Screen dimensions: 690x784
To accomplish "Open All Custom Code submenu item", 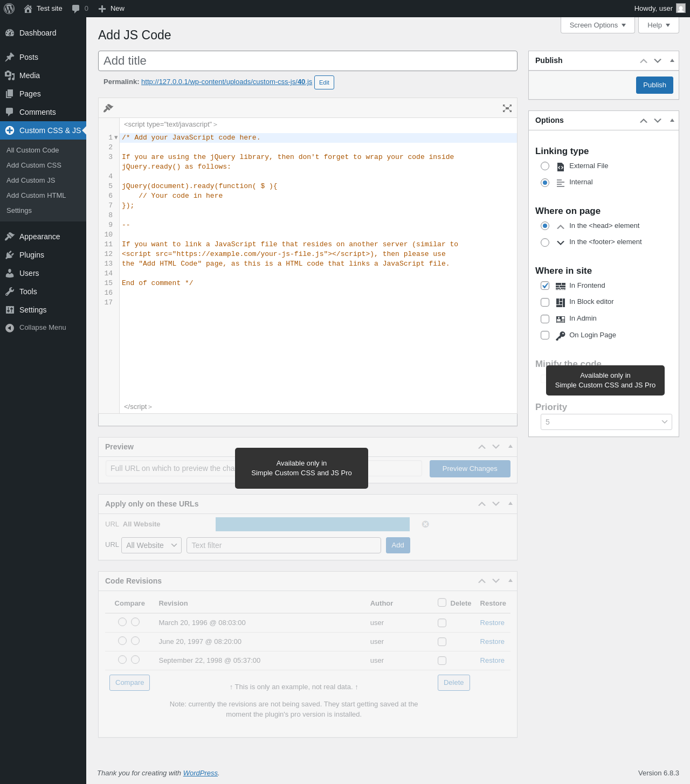I will click(33, 150).
